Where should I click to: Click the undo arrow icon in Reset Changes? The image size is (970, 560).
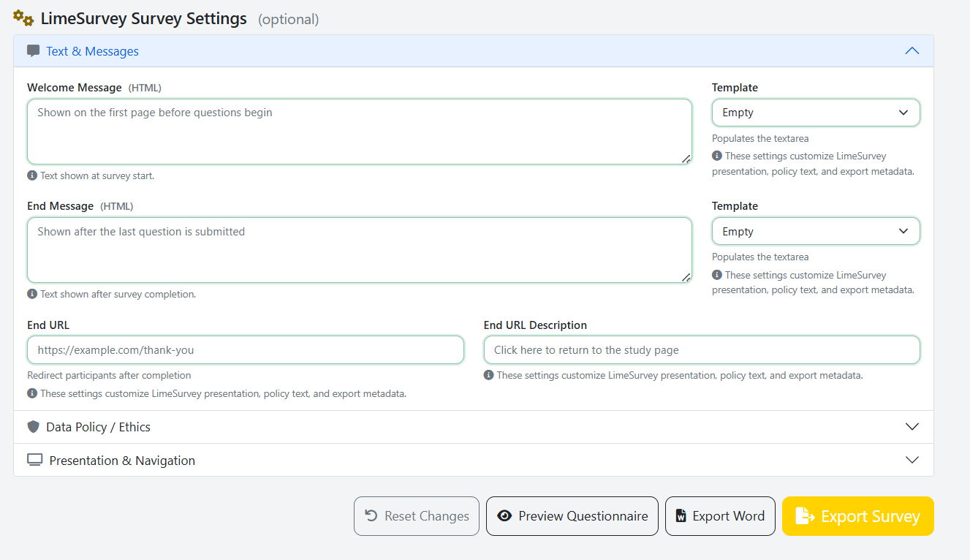(x=371, y=516)
